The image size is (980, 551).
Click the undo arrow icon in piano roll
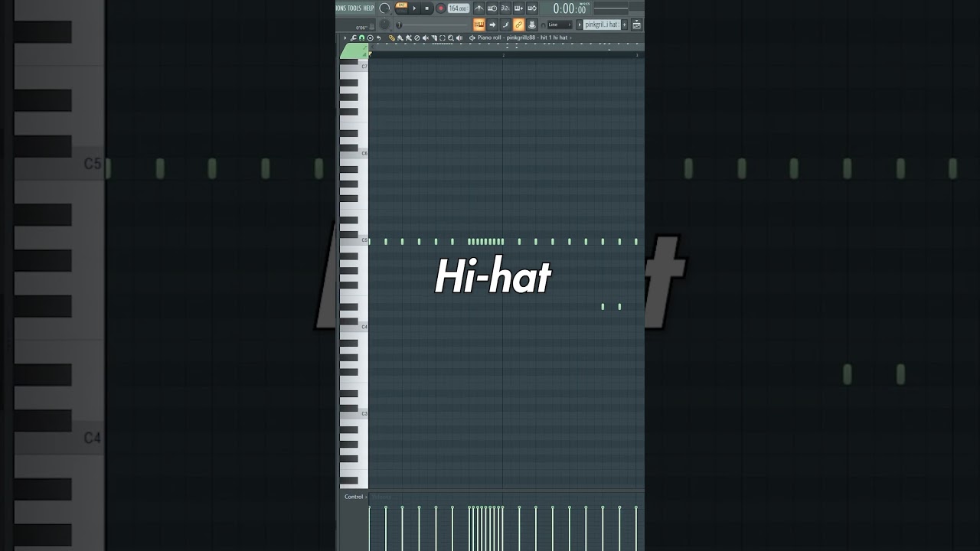coord(378,38)
